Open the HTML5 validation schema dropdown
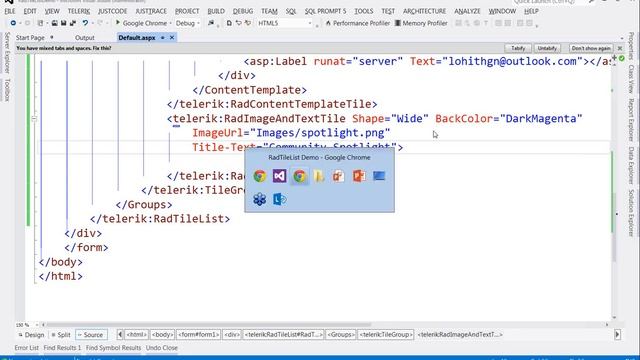 point(309,23)
